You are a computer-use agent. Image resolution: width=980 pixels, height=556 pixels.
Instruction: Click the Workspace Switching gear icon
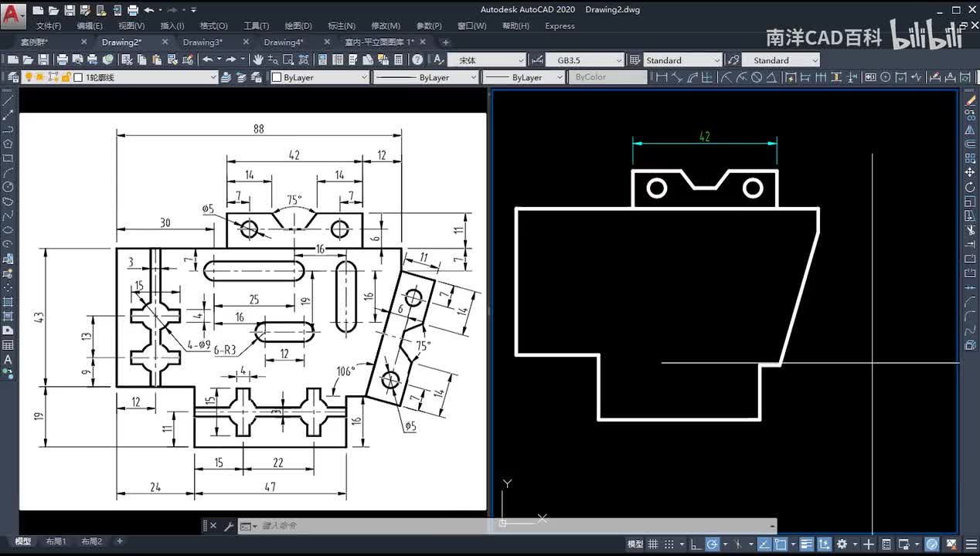pos(842,544)
